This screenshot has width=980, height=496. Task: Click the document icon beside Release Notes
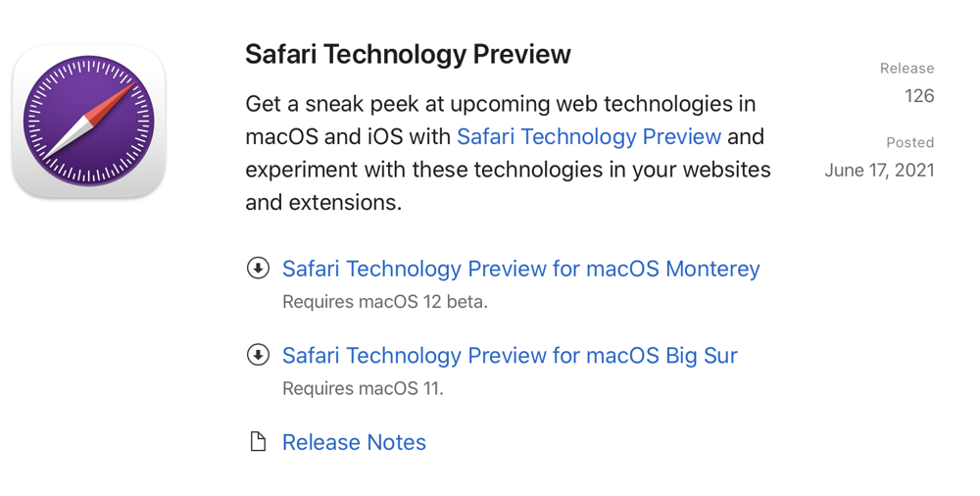[x=258, y=442]
